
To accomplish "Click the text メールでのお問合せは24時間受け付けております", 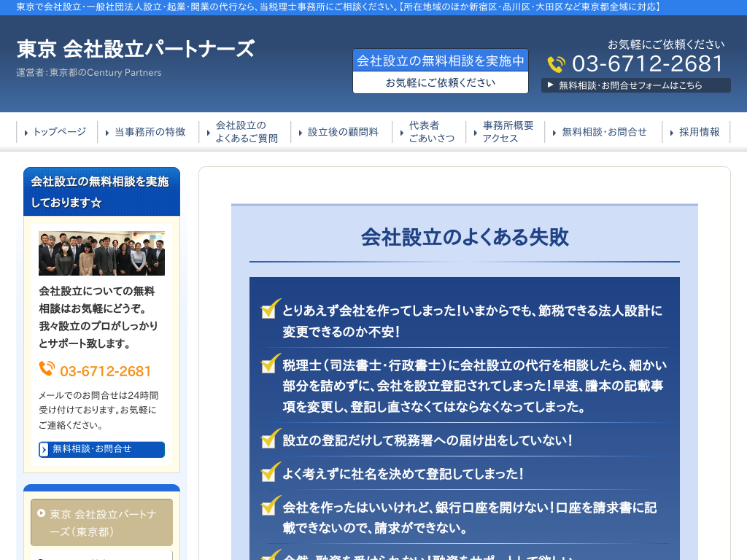I will (98, 410).
